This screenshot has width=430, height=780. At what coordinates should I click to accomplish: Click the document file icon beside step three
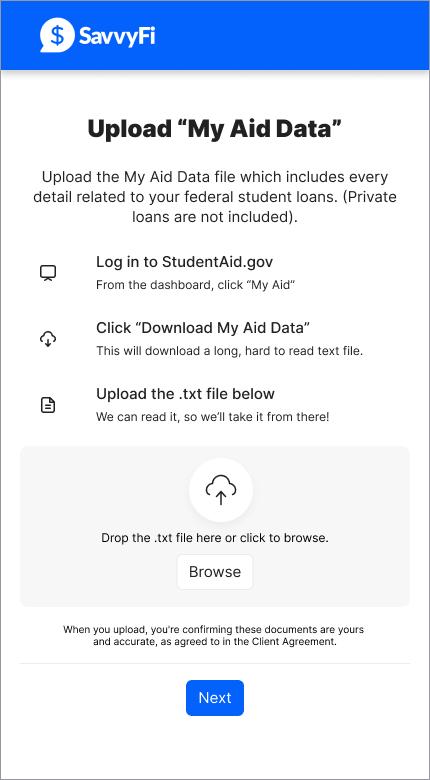click(x=48, y=405)
